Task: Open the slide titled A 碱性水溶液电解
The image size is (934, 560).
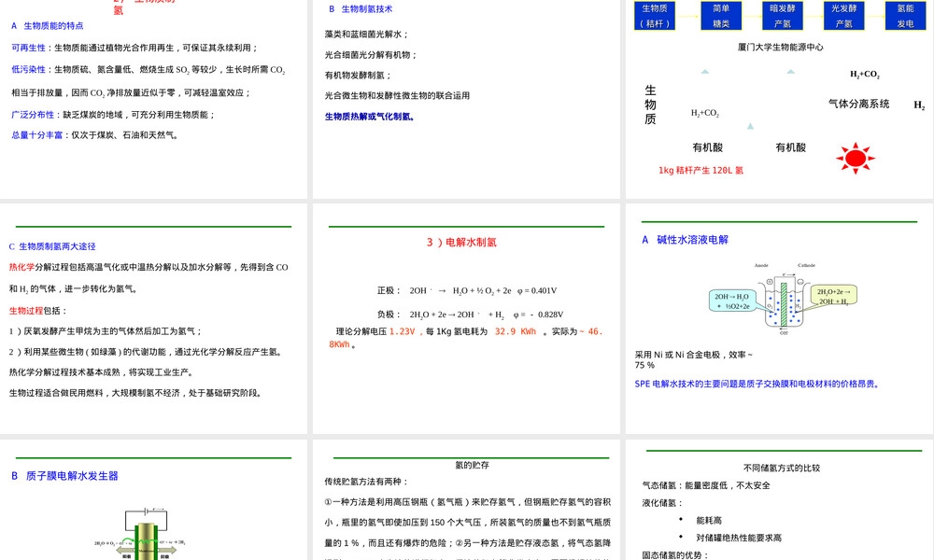Action: (x=779, y=318)
